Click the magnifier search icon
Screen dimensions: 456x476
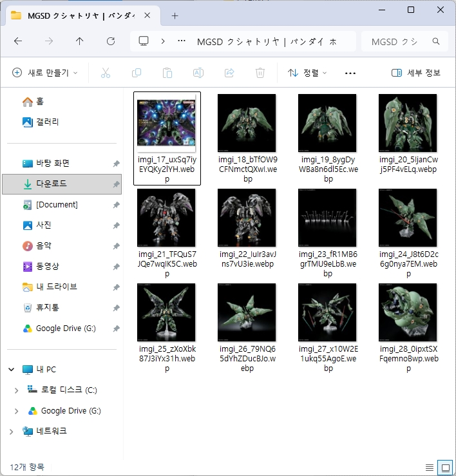click(436, 41)
